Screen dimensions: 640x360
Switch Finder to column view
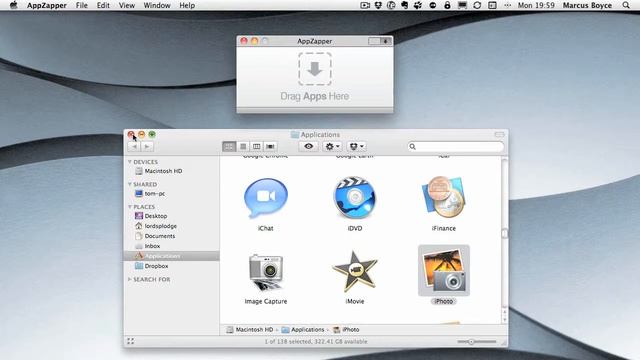click(x=256, y=146)
